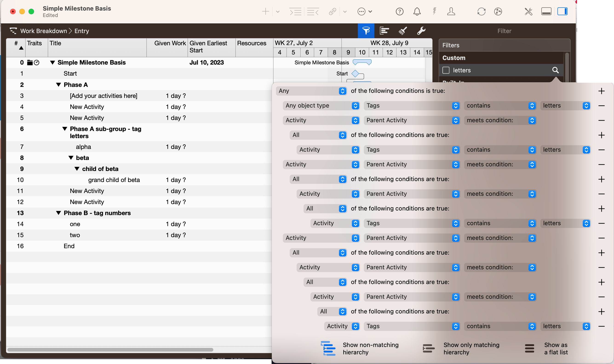
Task: Select the Gantt levels panel tab
Action: coord(384,31)
